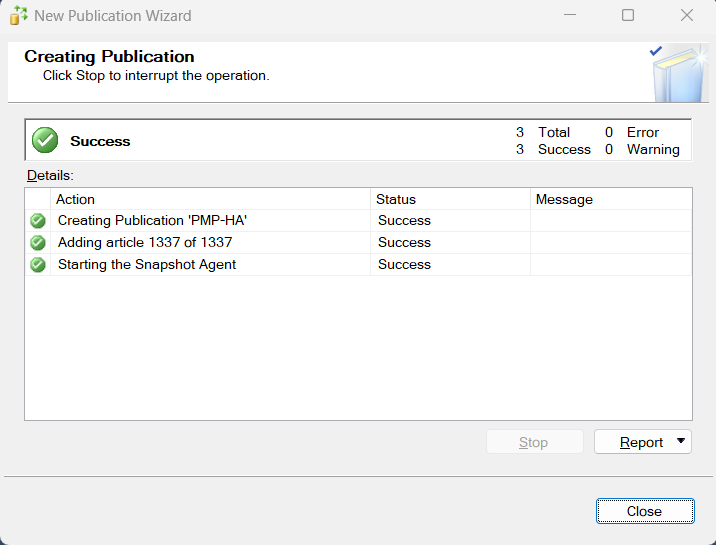Maximize the wizard window
Viewport: 716px width, 545px height.
click(628, 15)
